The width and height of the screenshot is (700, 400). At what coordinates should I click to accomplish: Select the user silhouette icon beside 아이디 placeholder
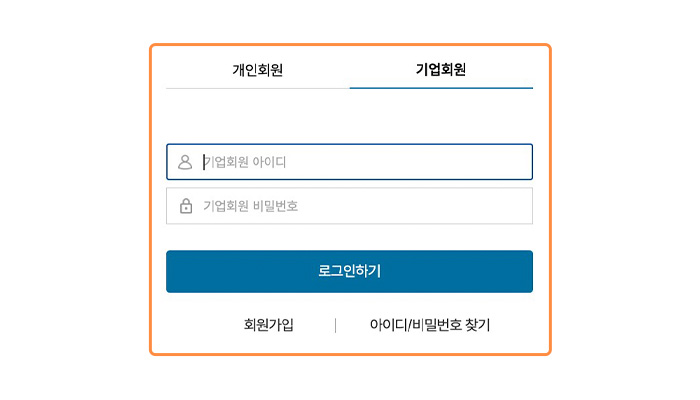pos(185,162)
